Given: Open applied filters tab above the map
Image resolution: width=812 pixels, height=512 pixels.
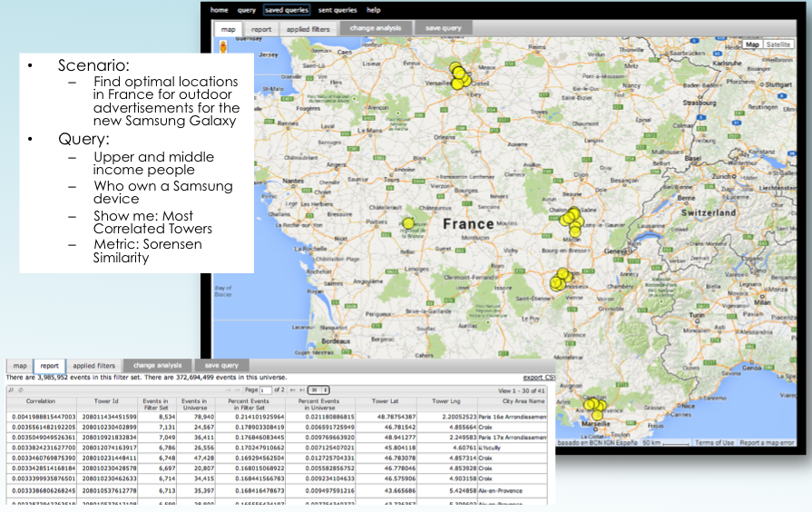Looking at the screenshot, I should 308,29.
